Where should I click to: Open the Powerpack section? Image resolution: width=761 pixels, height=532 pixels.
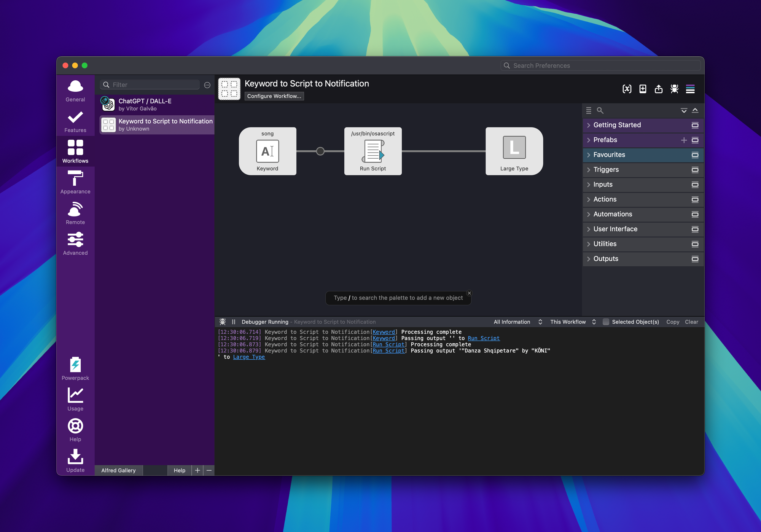click(x=75, y=368)
